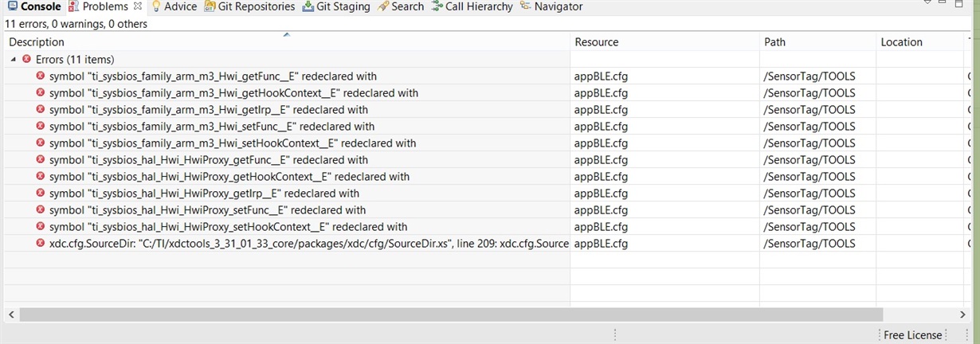Sort by the Resource column header

[x=664, y=41]
